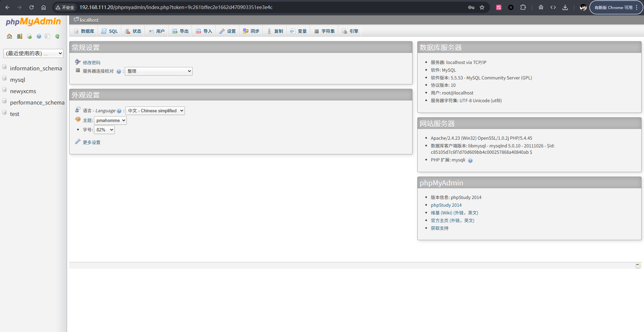Viewport: 644px width, 332px height.
Task: Click the 修改密码 link
Action: tap(92, 63)
